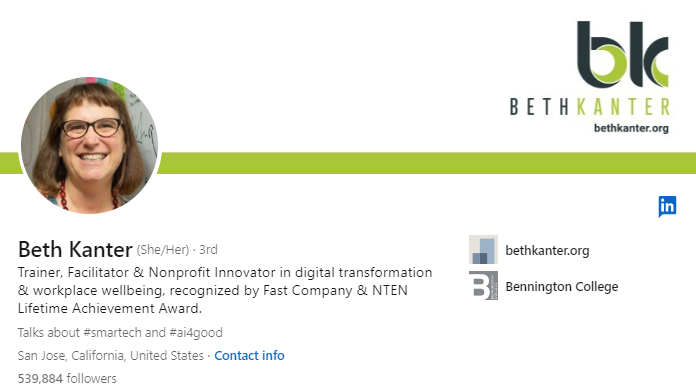This screenshot has width=696, height=391.
Task: Click the bk logo in banner
Action: click(623, 54)
